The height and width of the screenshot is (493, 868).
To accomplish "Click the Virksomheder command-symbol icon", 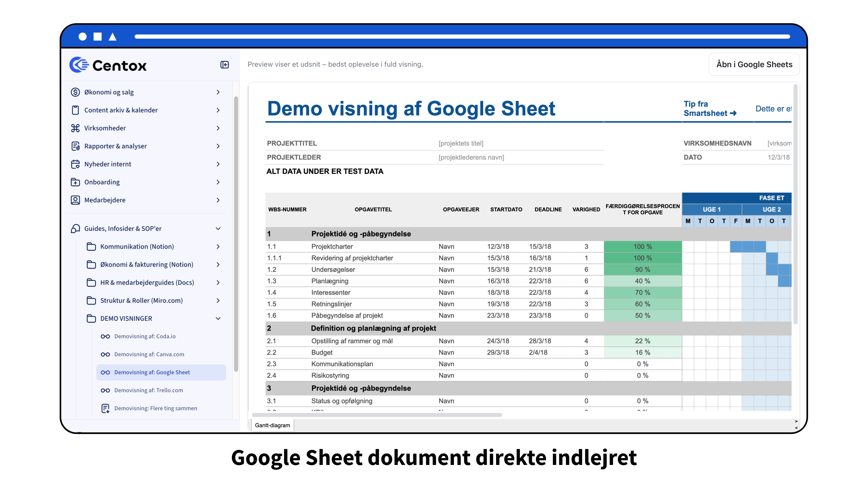I will point(75,128).
